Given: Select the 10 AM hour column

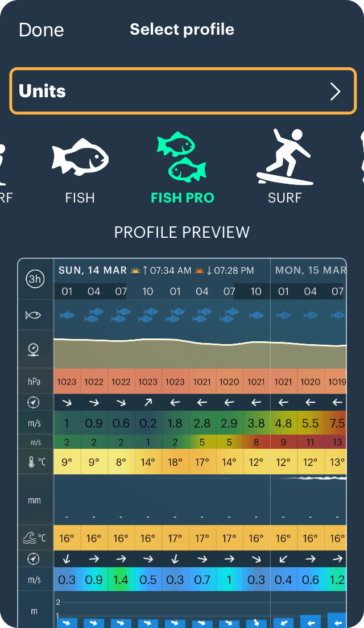Looking at the screenshot, I should point(148,291).
